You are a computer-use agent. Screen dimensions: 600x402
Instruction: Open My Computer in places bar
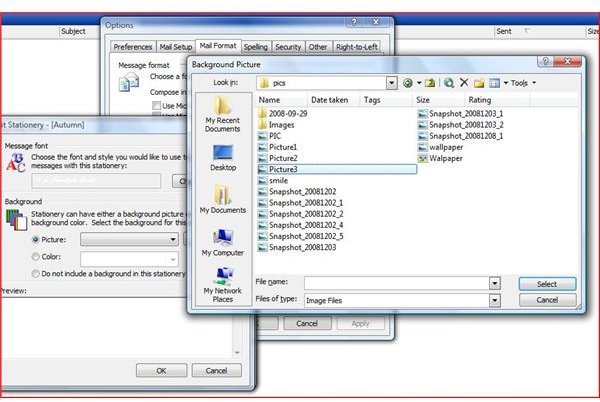pyautogui.click(x=223, y=242)
